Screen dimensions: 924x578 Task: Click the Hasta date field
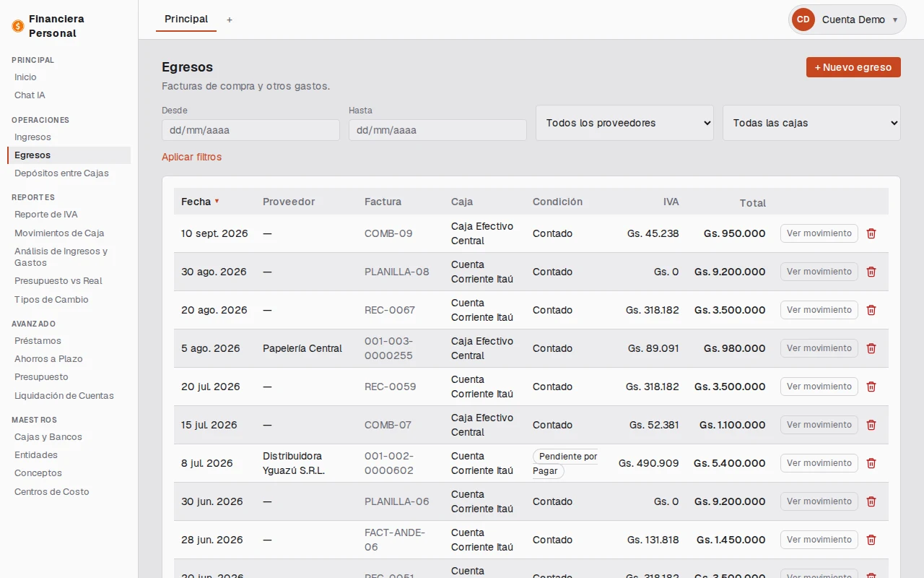click(437, 130)
